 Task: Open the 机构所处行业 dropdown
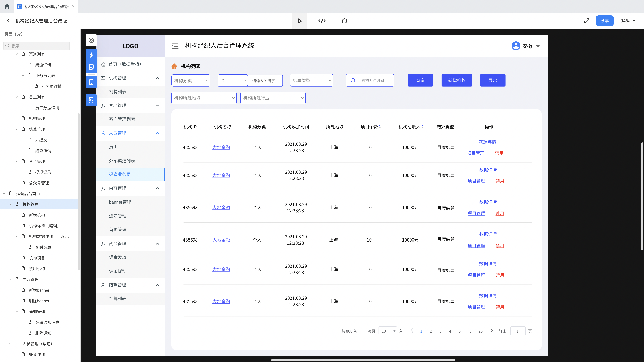[273, 98]
